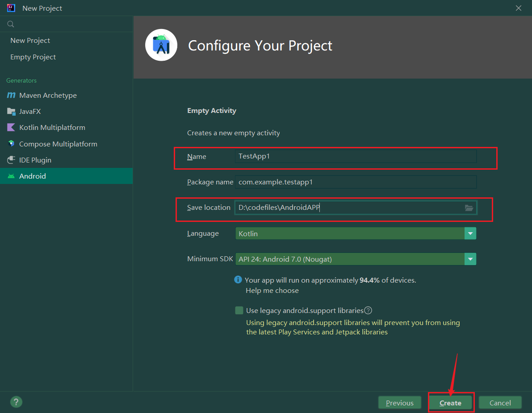Choose the Kotlin Multiplatform generator

[x=66, y=128]
